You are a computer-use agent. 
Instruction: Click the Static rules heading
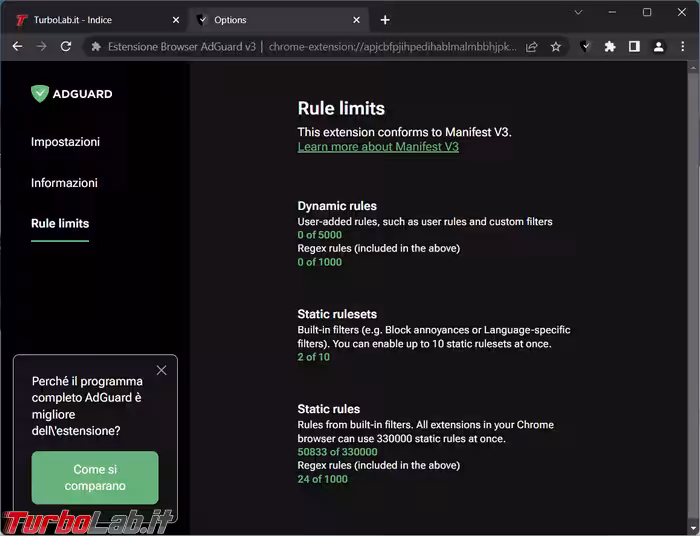point(329,409)
